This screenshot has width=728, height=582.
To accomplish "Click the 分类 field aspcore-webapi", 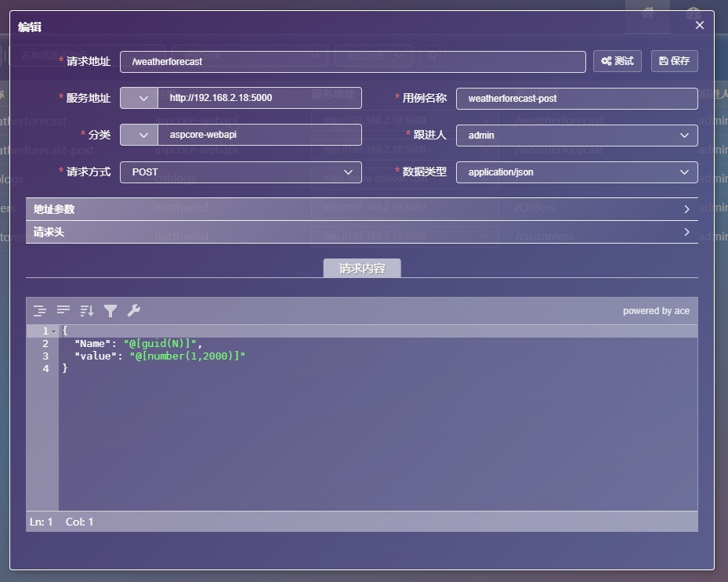I will coord(259,135).
